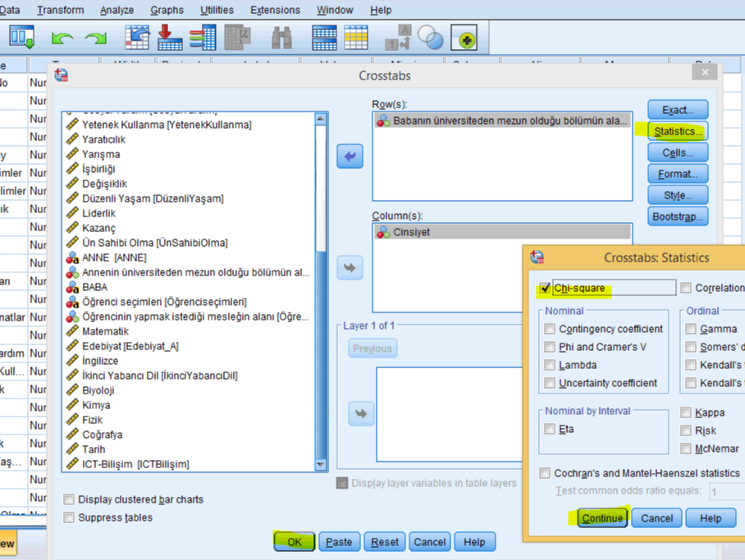Viewport: 745px width, 560px height.
Task: Click the Cells... button
Action: click(677, 153)
